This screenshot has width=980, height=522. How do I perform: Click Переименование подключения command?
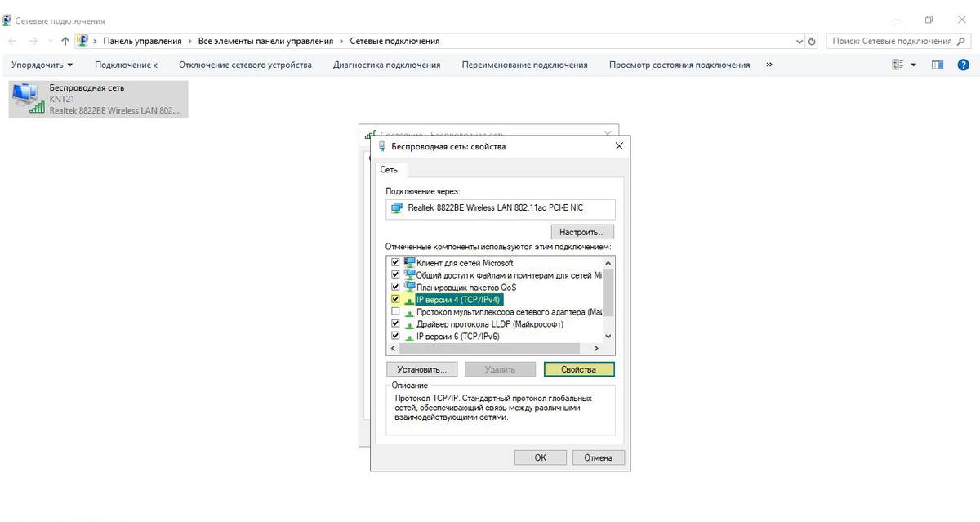point(524,65)
